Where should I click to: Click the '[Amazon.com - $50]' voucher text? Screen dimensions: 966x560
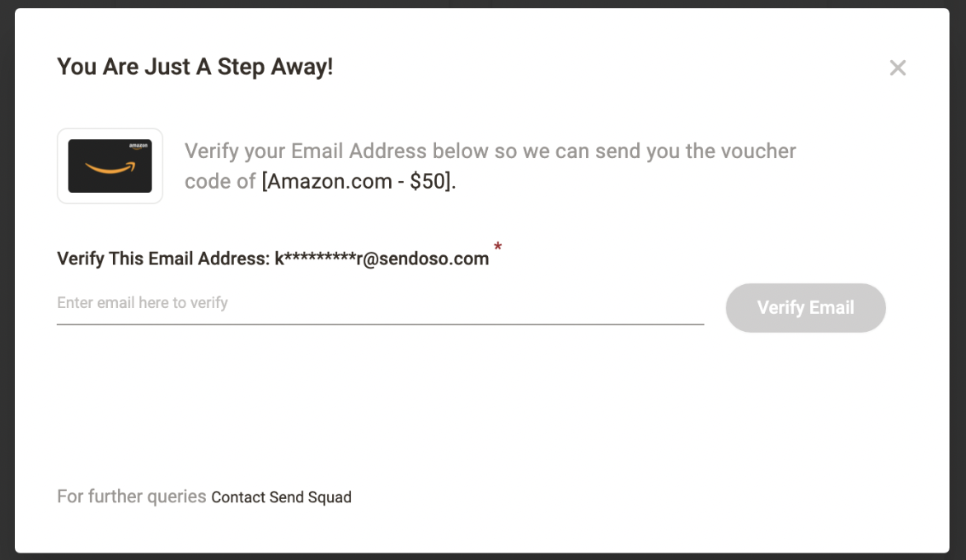(x=359, y=182)
